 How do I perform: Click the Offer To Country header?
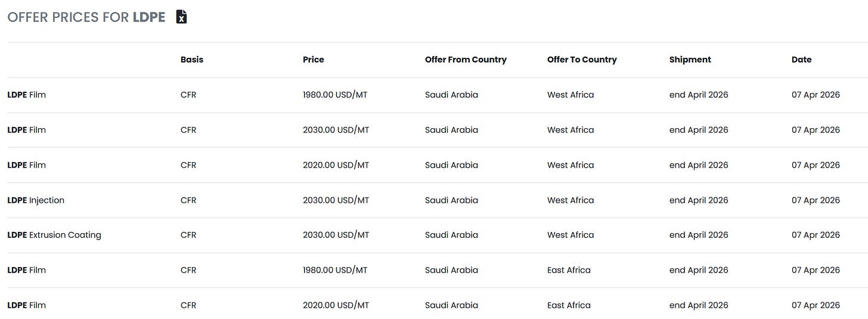tap(582, 60)
